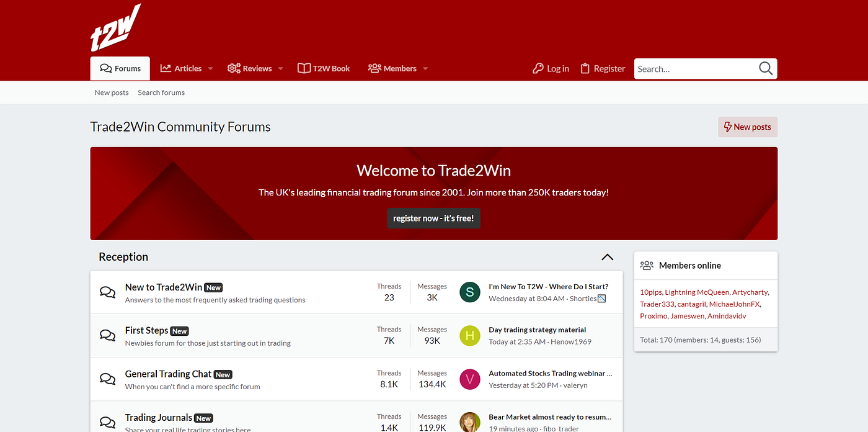
Task: Click the Yesterday at 5:20 PM timestamp
Action: [x=523, y=385]
